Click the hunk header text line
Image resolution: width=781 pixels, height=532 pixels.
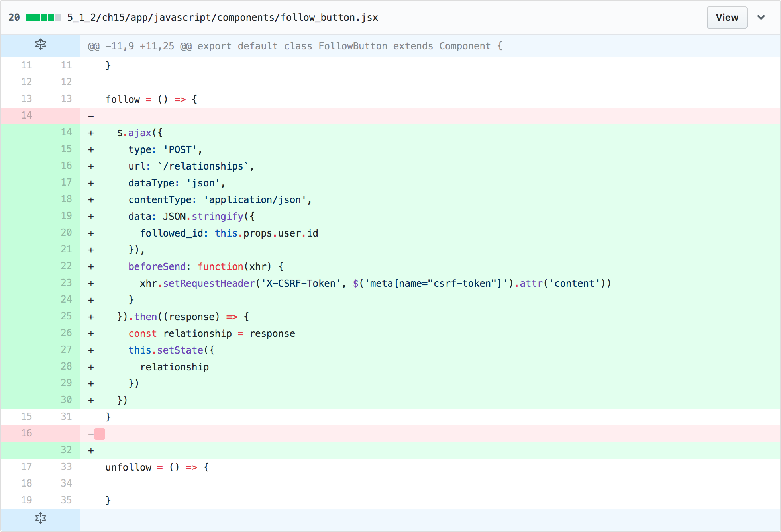(x=295, y=46)
